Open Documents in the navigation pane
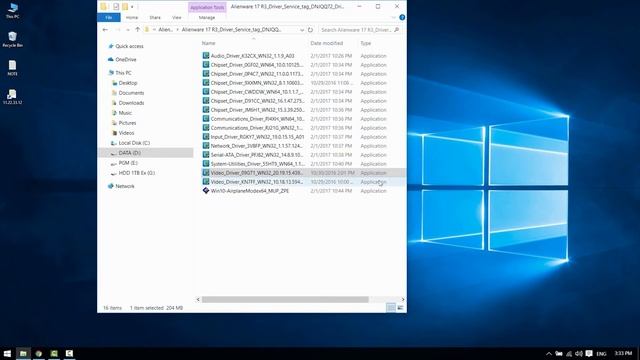The width and height of the screenshot is (640, 360). point(131,93)
